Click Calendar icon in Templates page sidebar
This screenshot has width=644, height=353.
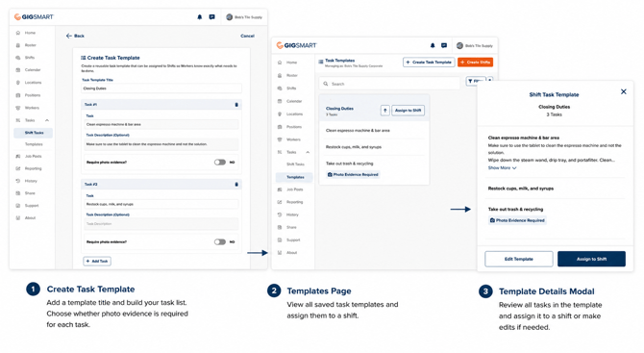tap(280, 101)
